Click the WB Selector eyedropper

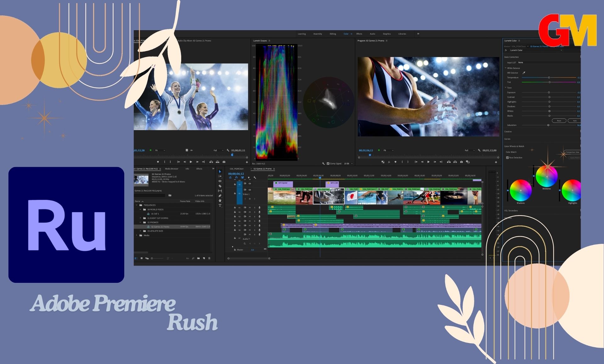tap(524, 73)
